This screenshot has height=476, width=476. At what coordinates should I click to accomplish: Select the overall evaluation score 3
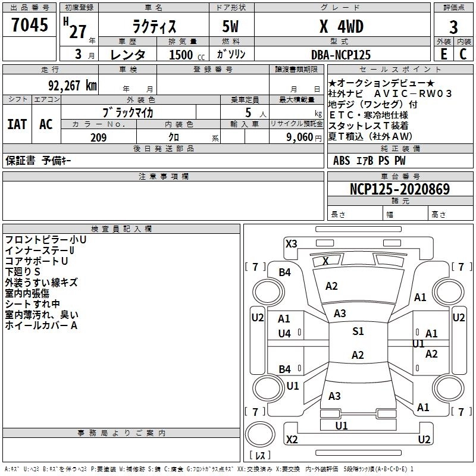pos(453,27)
